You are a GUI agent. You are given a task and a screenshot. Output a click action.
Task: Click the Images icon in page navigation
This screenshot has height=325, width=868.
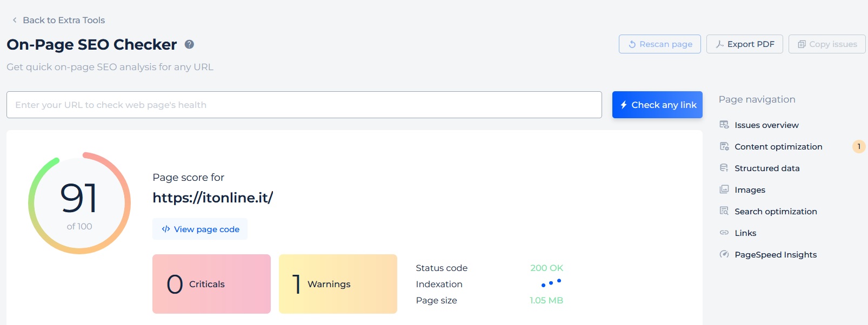pyautogui.click(x=724, y=189)
